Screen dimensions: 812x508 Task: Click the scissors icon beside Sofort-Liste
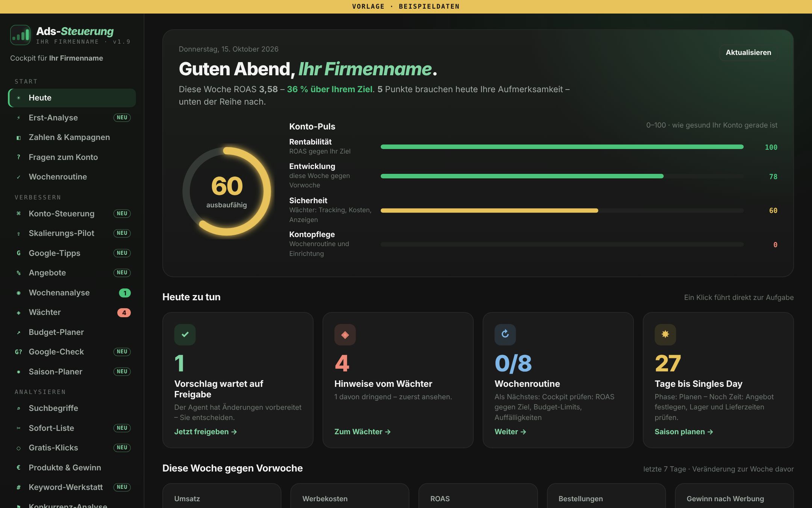pyautogui.click(x=18, y=428)
